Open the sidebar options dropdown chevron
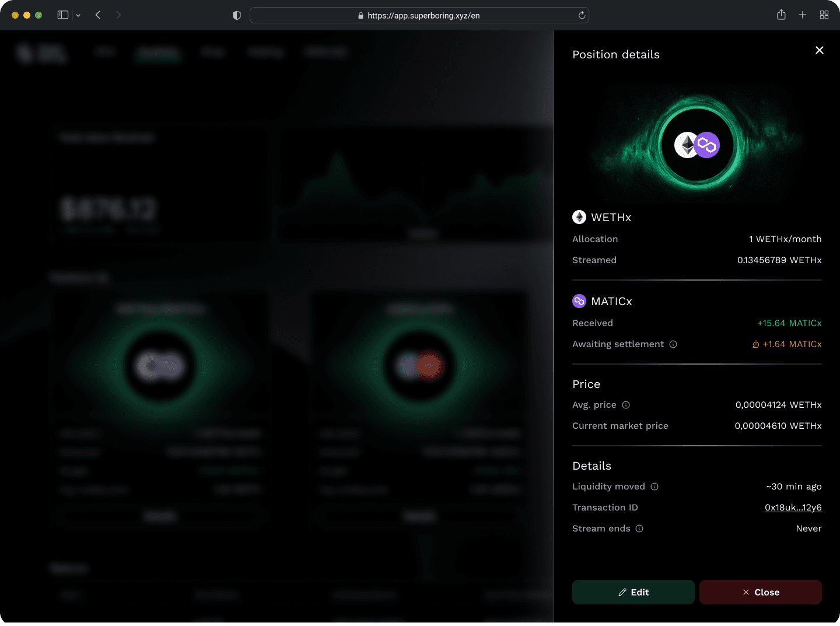The width and height of the screenshot is (840, 626). (78, 15)
